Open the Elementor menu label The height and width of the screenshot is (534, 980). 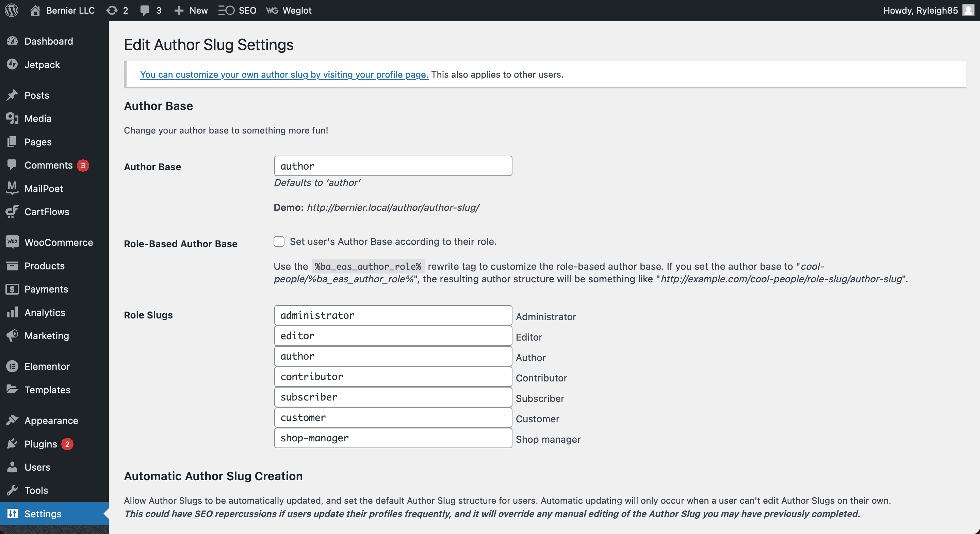tap(47, 366)
